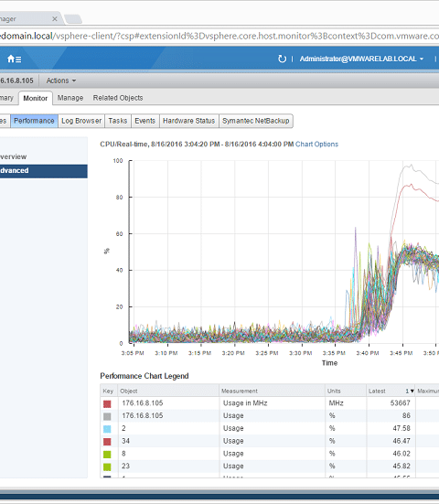Close the browser tab
Image resolution: width=439 pixels, height=504 pixels.
[x=55, y=19]
